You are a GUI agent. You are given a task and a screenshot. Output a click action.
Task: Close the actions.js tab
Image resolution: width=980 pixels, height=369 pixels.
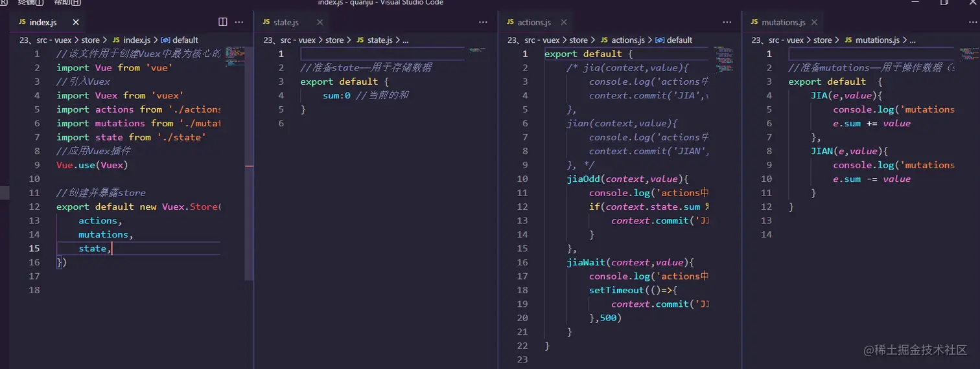[565, 22]
